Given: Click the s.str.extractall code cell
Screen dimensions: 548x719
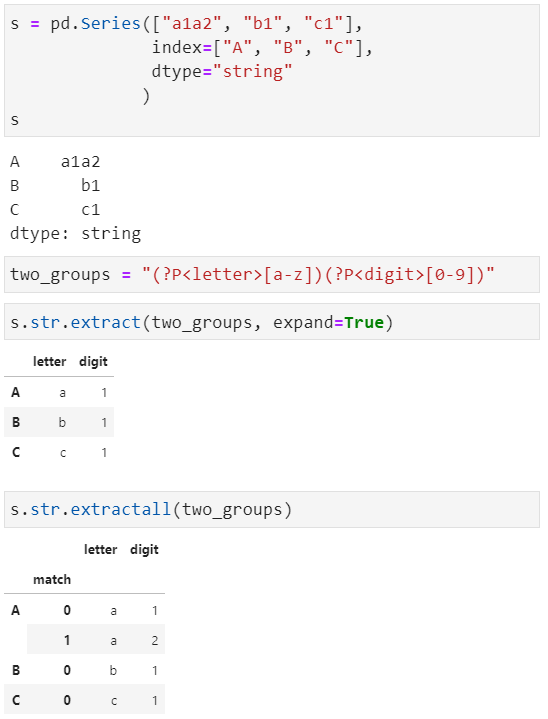Looking at the screenshot, I should tap(272, 509).
